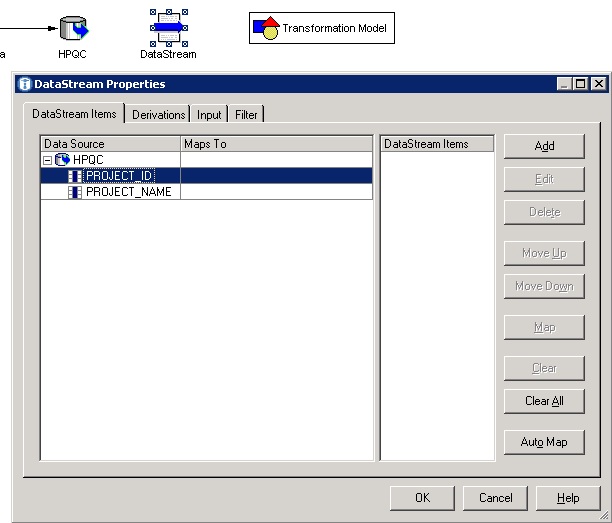Confirm the dialog with OK
The width and height of the screenshot is (612, 523).
coord(422,498)
